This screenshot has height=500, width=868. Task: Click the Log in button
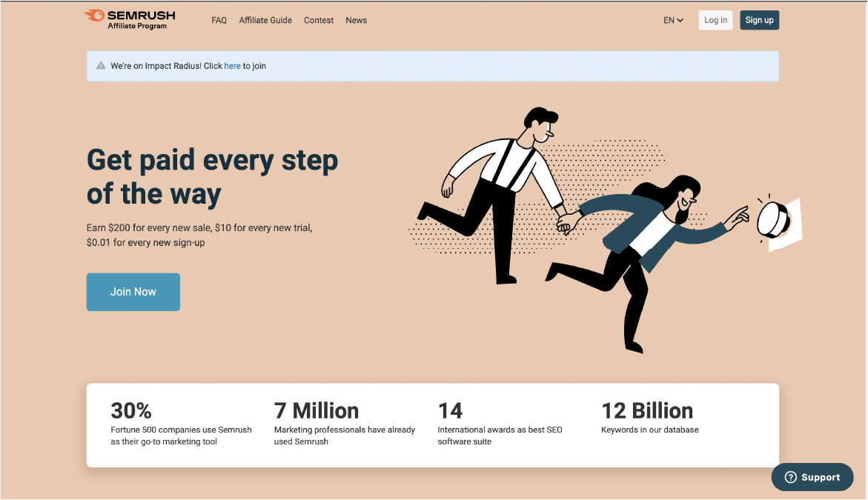[715, 21]
